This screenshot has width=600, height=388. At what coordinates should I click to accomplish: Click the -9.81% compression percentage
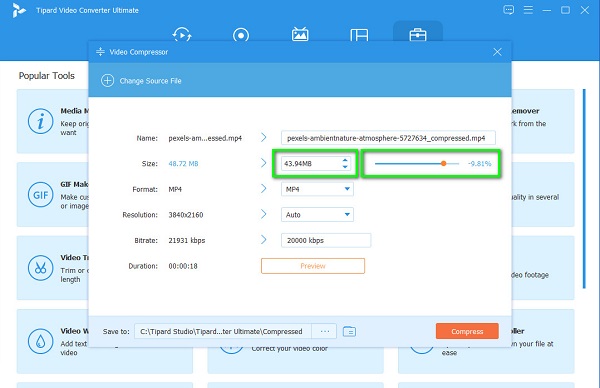479,164
